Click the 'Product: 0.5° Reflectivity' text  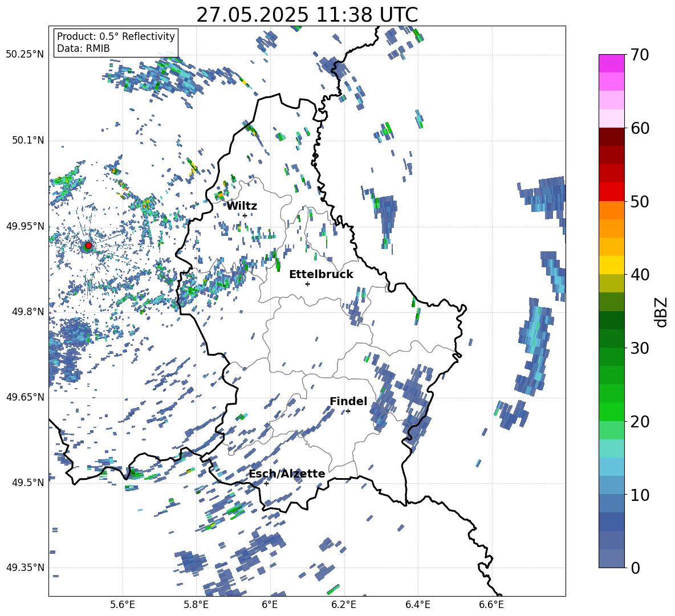pyautogui.click(x=116, y=36)
